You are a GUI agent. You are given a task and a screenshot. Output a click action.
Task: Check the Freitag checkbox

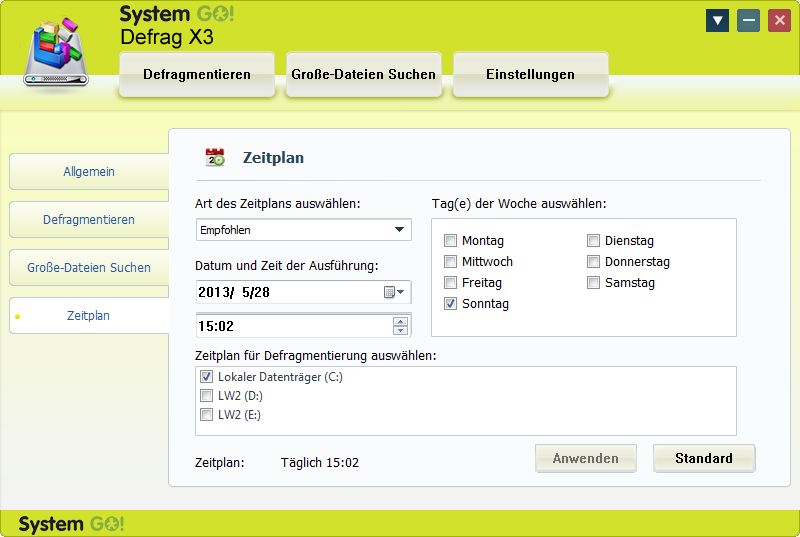[451, 283]
